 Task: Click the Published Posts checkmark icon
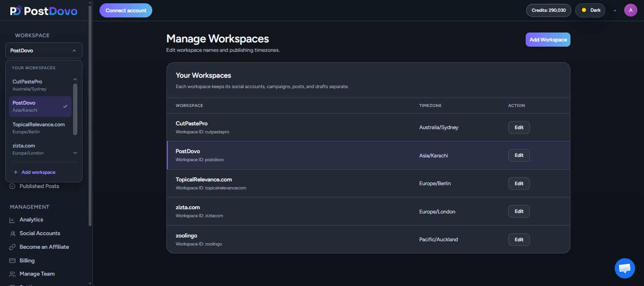click(12, 187)
